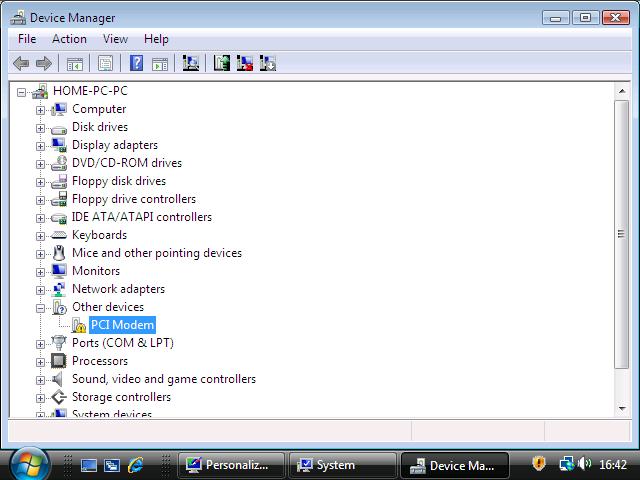Open the Windows Start orb
Viewport: 640px width, 480px height.
[29, 464]
